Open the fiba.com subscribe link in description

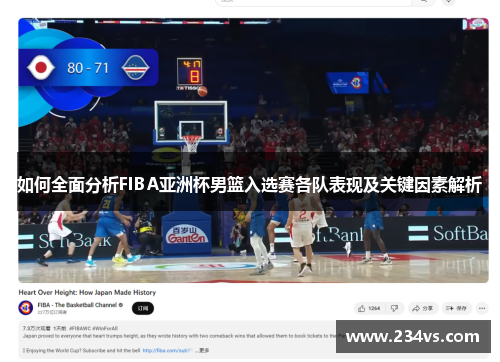pos(168,350)
